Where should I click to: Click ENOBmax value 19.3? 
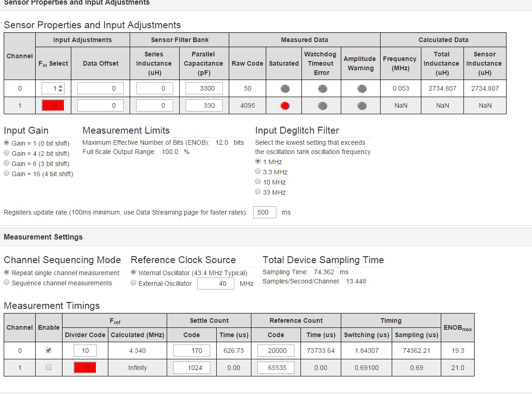(x=458, y=351)
